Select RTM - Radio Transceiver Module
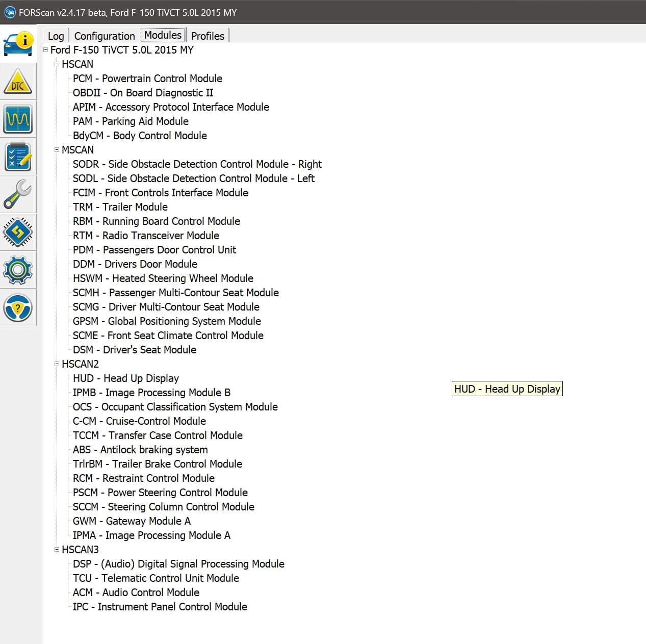646x644 pixels. [x=146, y=236]
